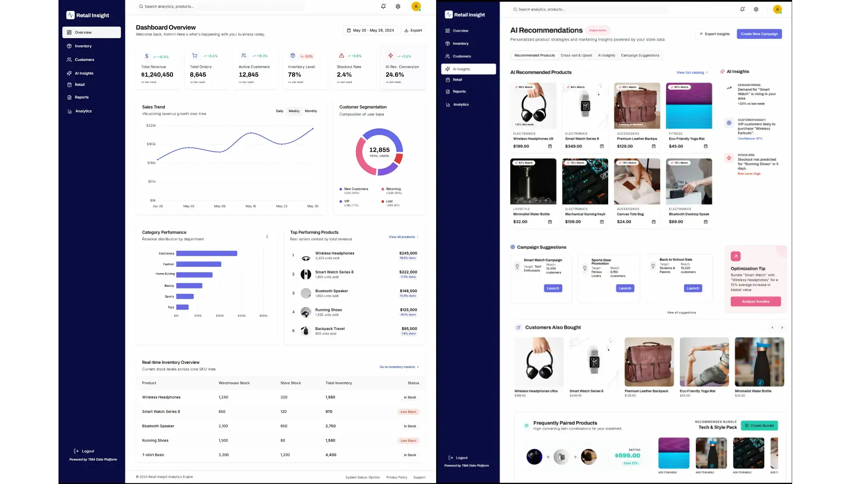Click Retail Insight logo in Dashboard window sidebar
Image resolution: width=868 pixels, height=484 pixels.
(x=88, y=15)
